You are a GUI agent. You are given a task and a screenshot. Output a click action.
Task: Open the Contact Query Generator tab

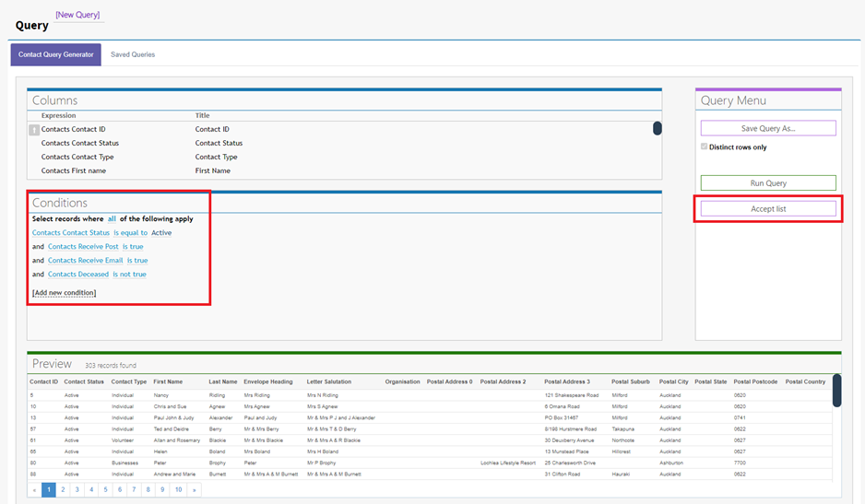tap(55, 54)
